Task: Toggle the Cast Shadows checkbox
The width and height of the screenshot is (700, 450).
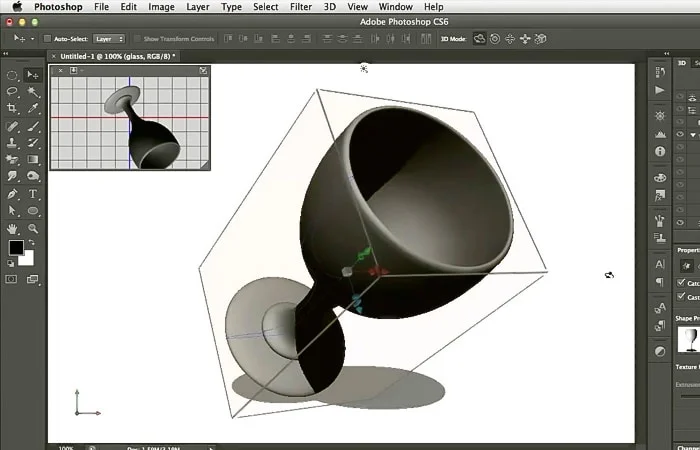Action: coord(681,296)
